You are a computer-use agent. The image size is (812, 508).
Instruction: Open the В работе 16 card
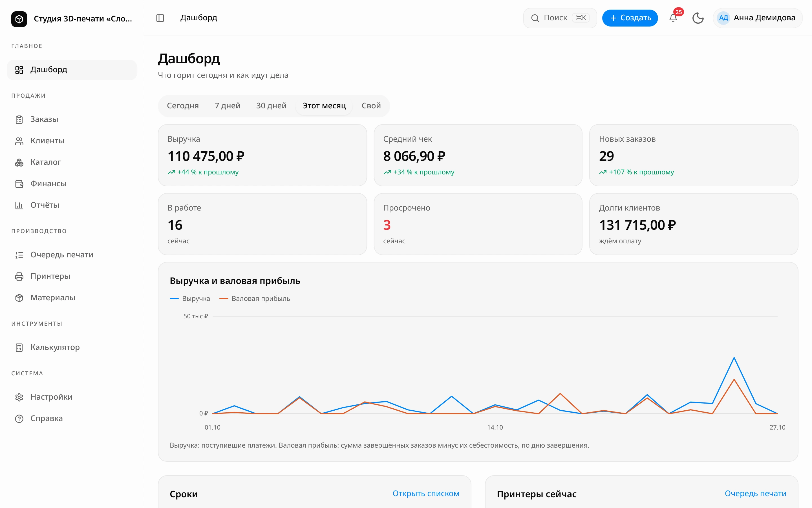[262, 224]
